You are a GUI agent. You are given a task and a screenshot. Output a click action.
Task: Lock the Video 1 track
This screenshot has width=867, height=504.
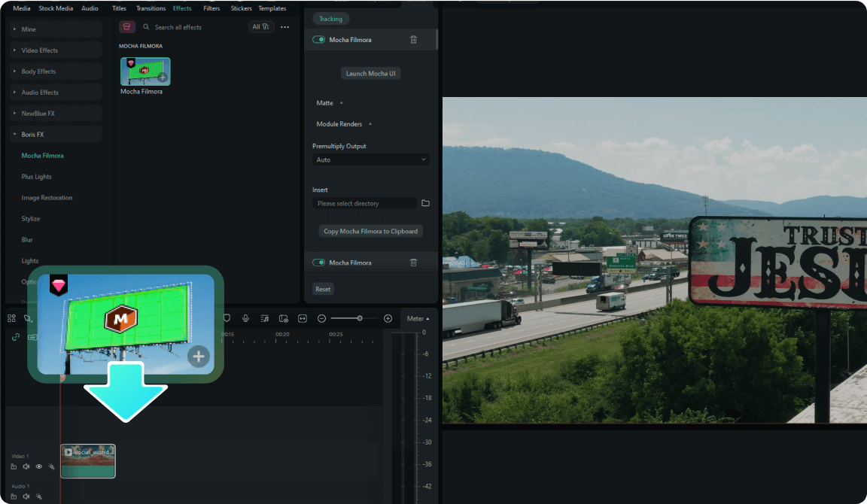click(14, 466)
